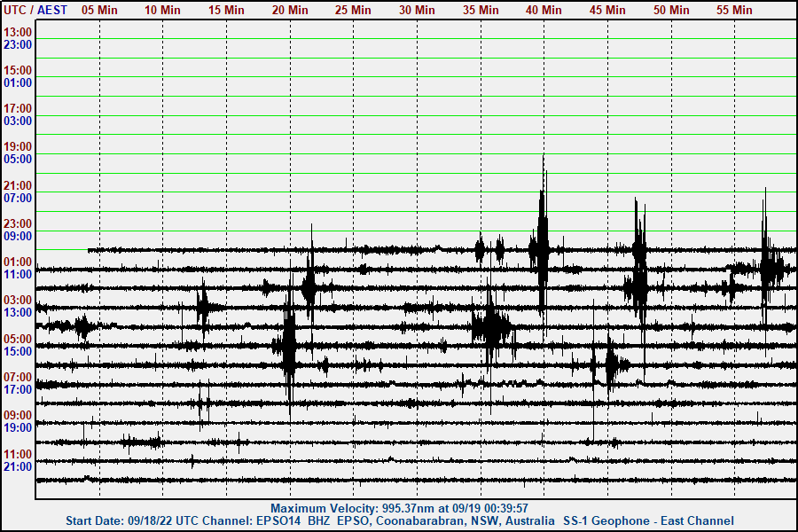This screenshot has width=798, height=532.
Task: Click the blue 17:00 AEST row label
Action: click(18, 389)
